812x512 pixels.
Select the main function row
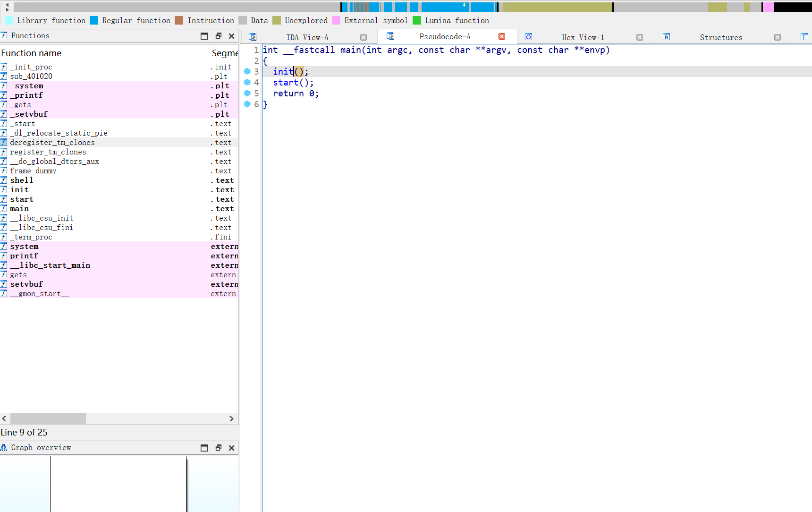point(119,208)
